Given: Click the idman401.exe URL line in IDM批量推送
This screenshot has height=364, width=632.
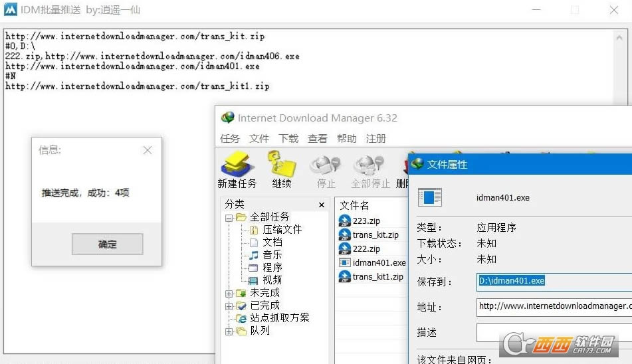Looking at the screenshot, I should click(x=132, y=66).
